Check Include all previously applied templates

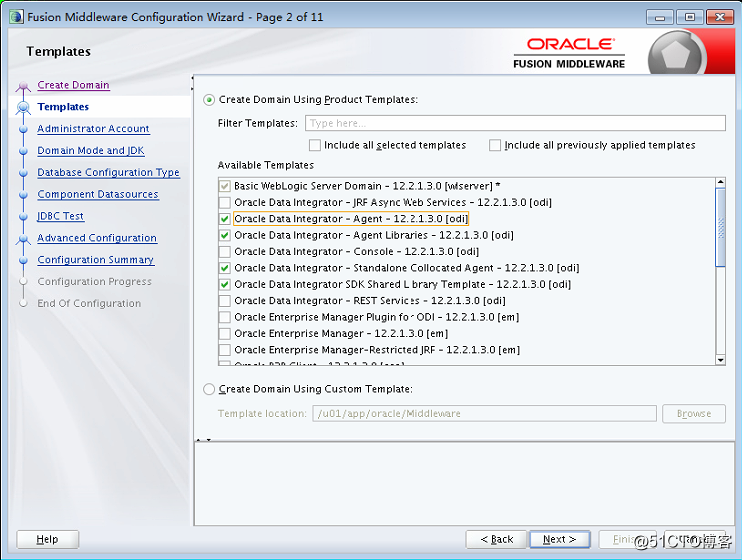[x=495, y=145]
